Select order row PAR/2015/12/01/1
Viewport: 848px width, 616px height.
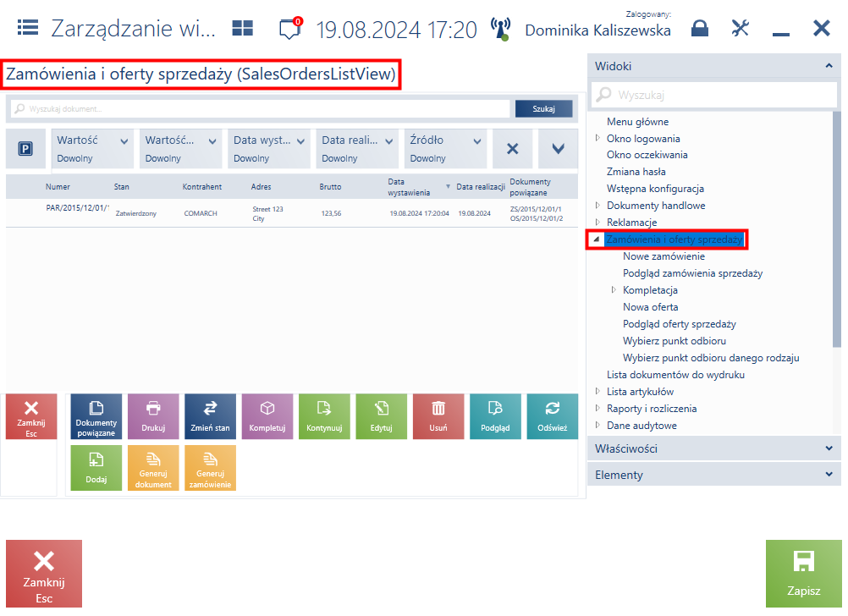pos(291,213)
